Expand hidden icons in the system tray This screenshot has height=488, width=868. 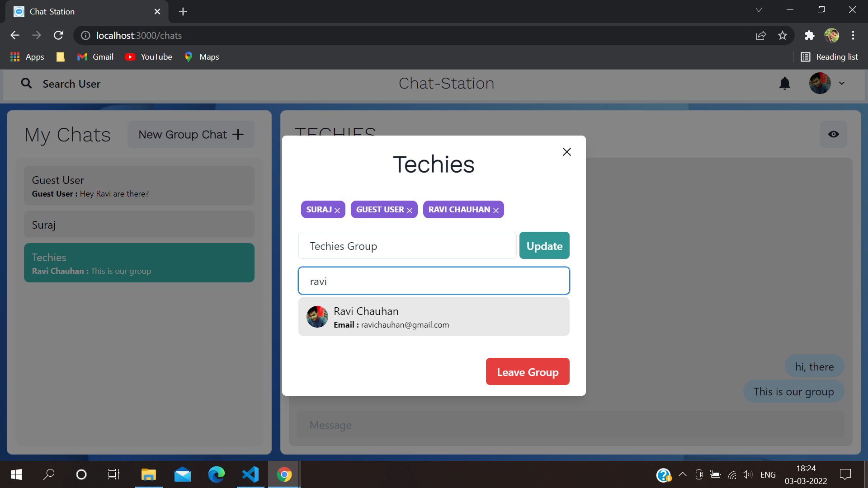pyautogui.click(x=683, y=474)
